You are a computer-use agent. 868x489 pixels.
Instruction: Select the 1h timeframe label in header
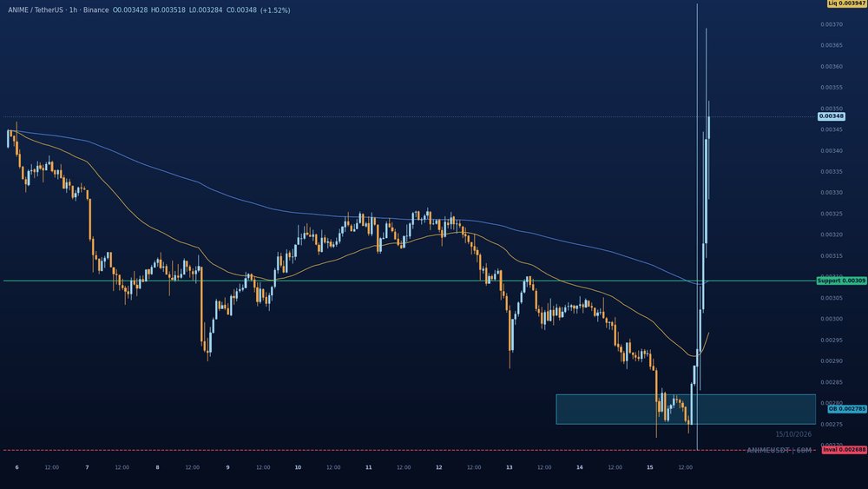pos(73,10)
